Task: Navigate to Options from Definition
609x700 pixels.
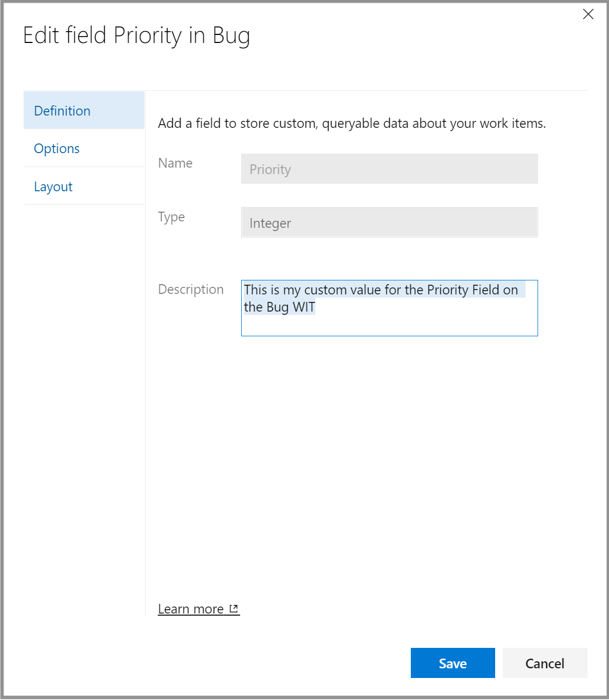Action: [x=56, y=148]
